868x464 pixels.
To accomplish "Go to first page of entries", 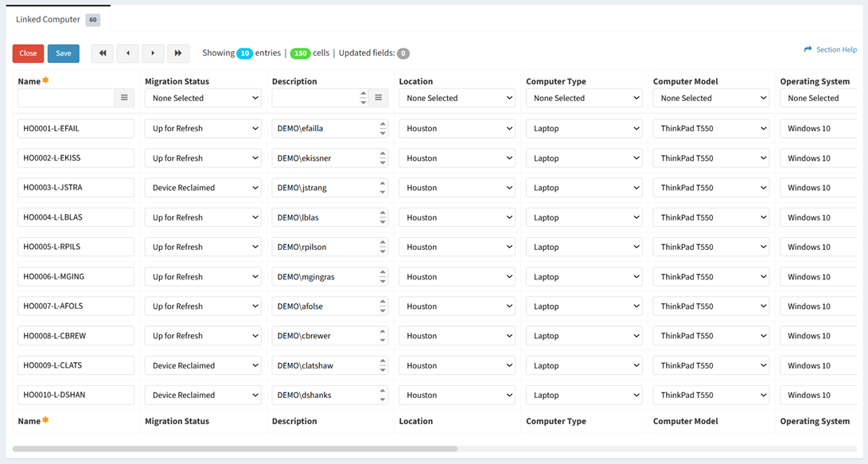I will click(103, 53).
